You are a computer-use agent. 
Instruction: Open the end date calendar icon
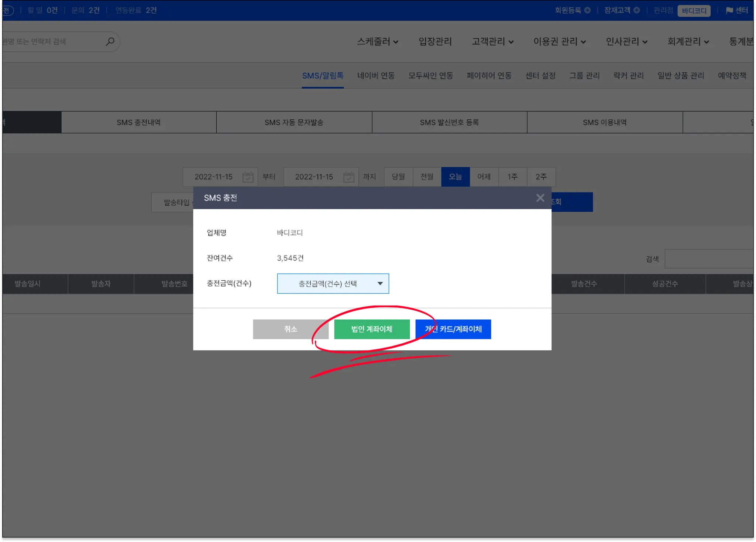348,177
